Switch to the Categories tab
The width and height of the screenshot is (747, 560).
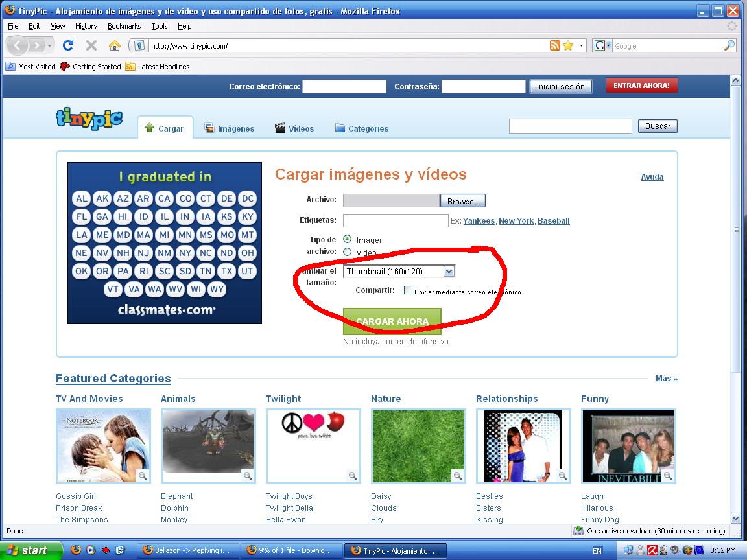pos(362,128)
